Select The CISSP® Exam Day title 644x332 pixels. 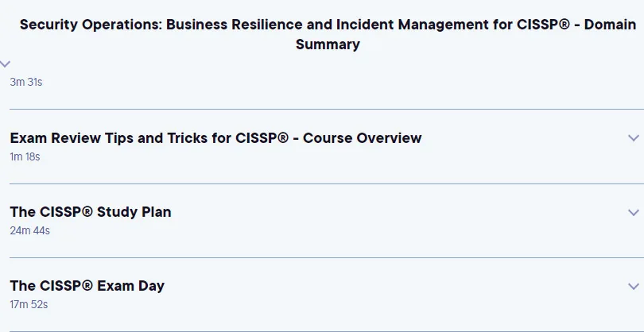[x=87, y=286]
